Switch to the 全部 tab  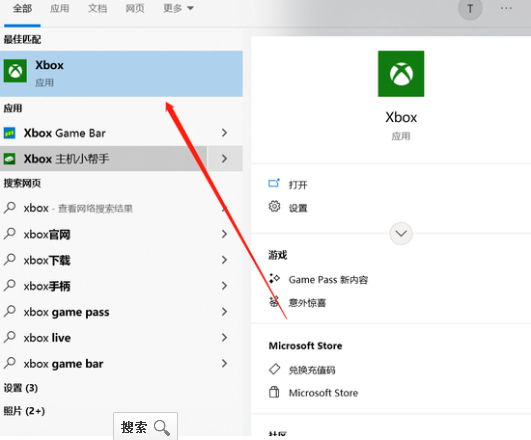(x=22, y=8)
